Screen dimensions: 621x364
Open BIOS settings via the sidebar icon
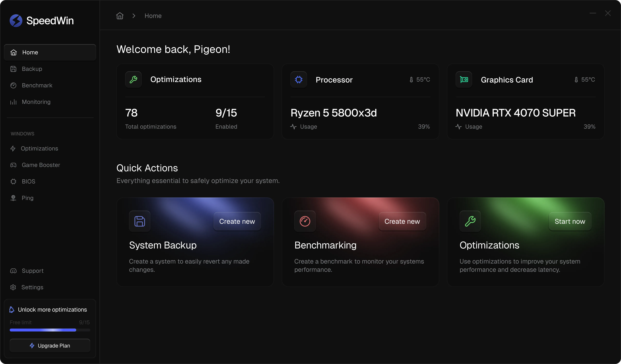(x=13, y=181)
